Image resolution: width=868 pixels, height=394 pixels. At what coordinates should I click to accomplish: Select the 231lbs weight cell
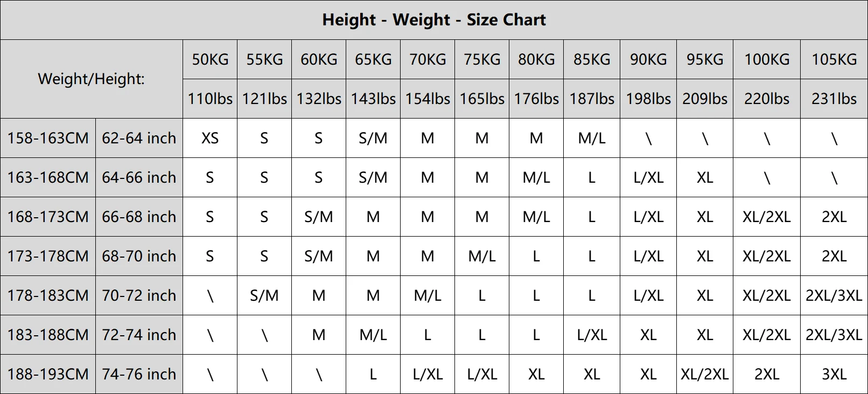834,99
